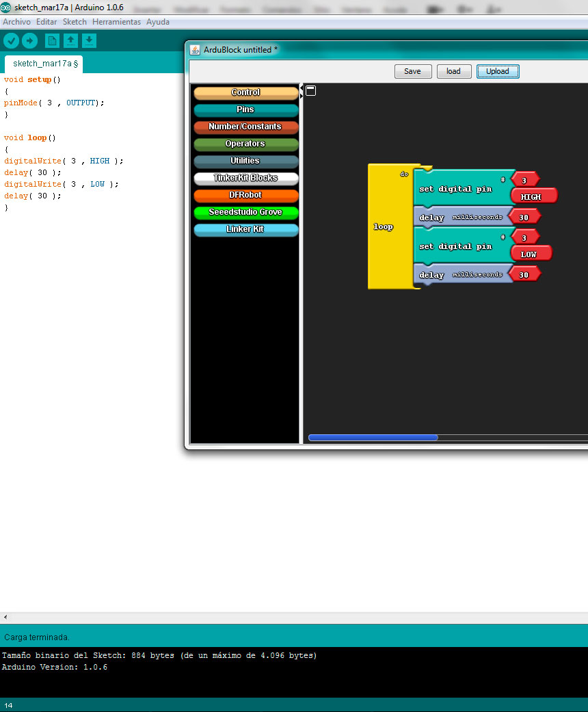
Task: Click the left arrow of the editor horizontal scrollbar
Action: [x=5, y=617]
